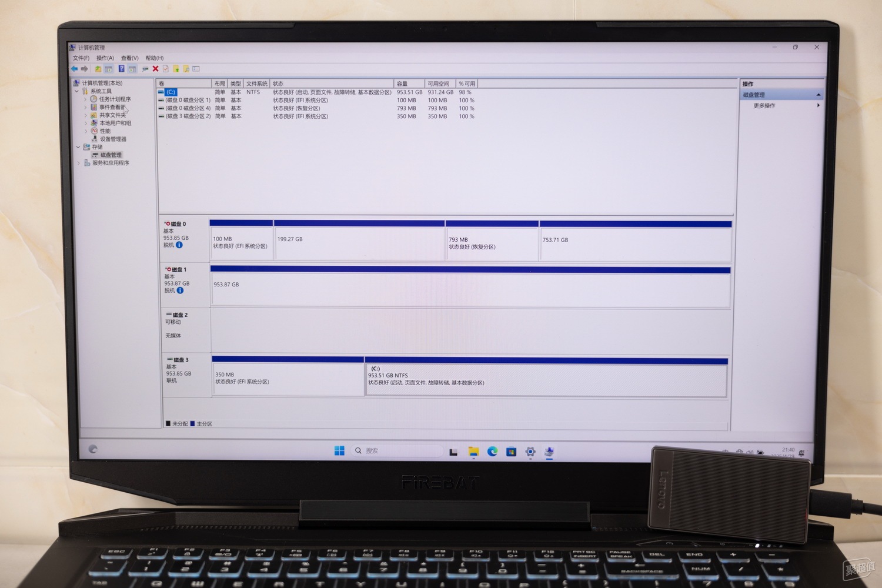Collapse the 存储 tree node

click(78, 147)
